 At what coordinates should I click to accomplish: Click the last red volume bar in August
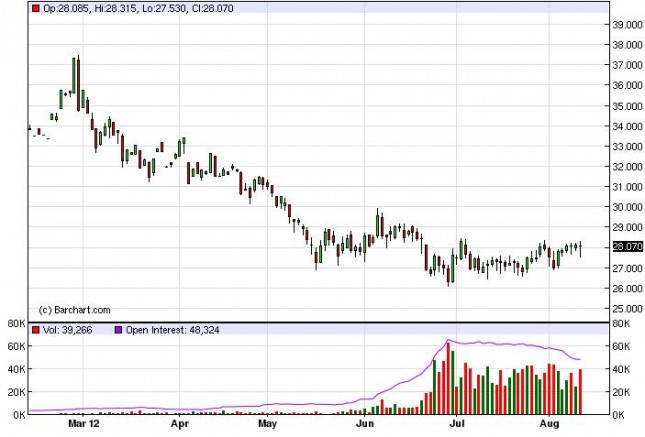(x=580, y=391)
